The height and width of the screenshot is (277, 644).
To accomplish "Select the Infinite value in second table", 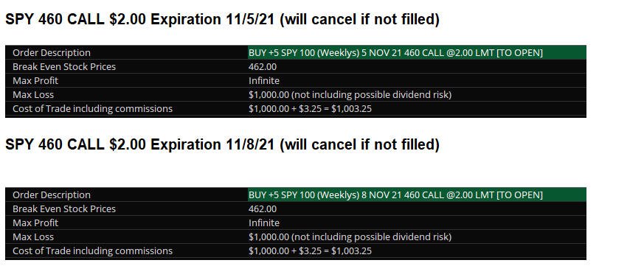I will [x=263, y=222].
